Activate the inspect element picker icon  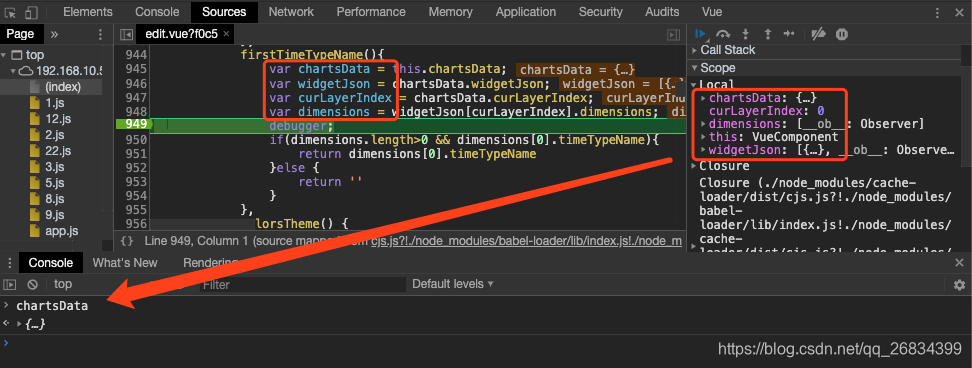11,12
